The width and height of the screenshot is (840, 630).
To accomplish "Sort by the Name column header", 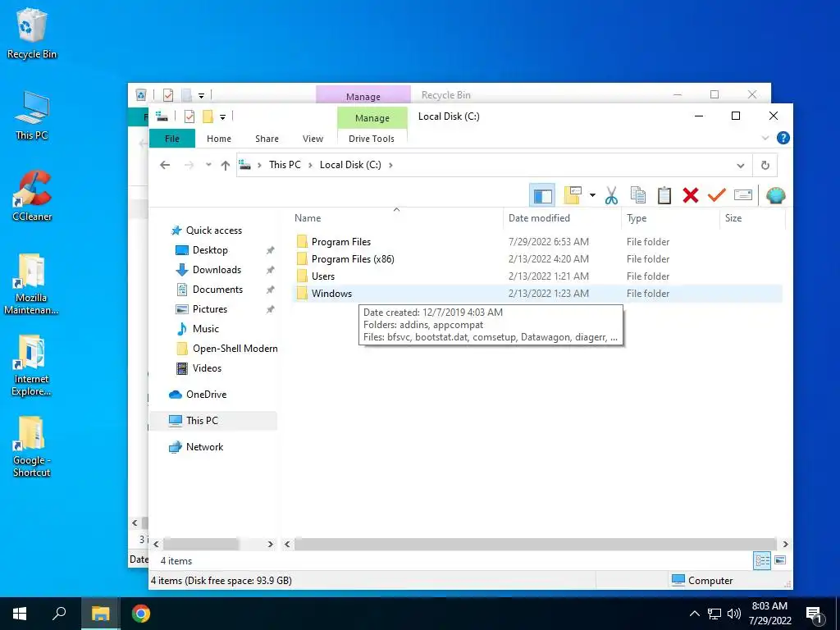I will tap(396, 218).
